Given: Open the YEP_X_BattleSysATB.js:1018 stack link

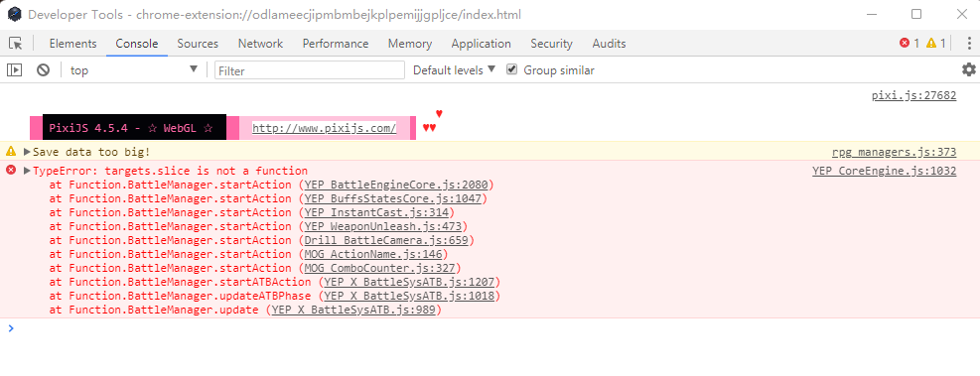Looking at the screenshot, I should click(409, 296).
